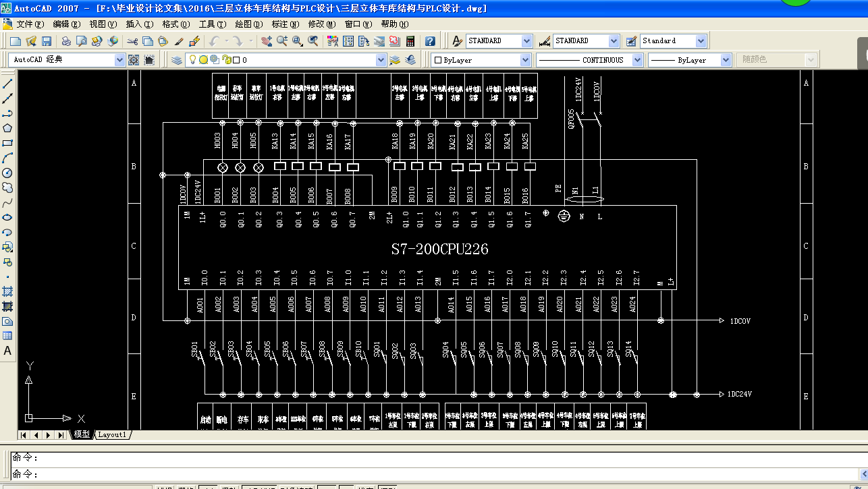Image resolution: width=868 pixels, height=489 pixels.
Task: Open the dimension style STANDARD dropdown
Action: (x=614, y=41)
